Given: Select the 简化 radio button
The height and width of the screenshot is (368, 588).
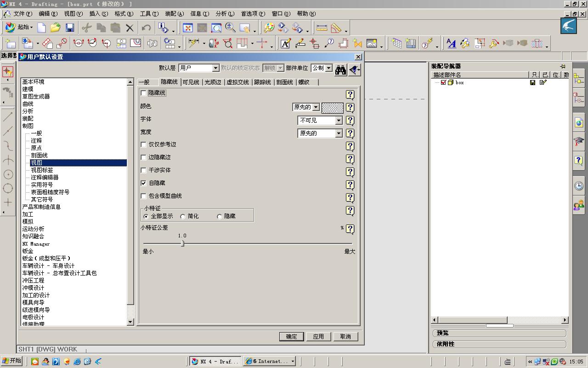Looking at the screenshot, I should [183, 216].
